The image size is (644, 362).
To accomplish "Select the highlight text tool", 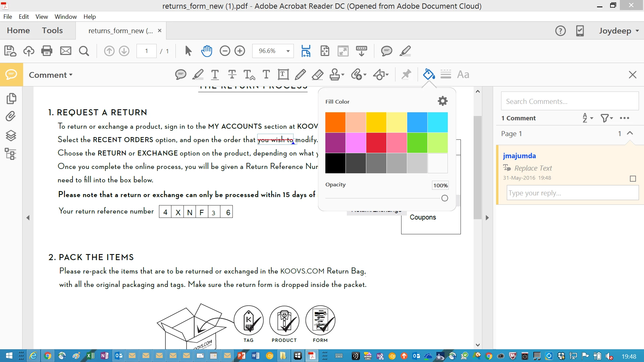I will [x=198, y=74].
